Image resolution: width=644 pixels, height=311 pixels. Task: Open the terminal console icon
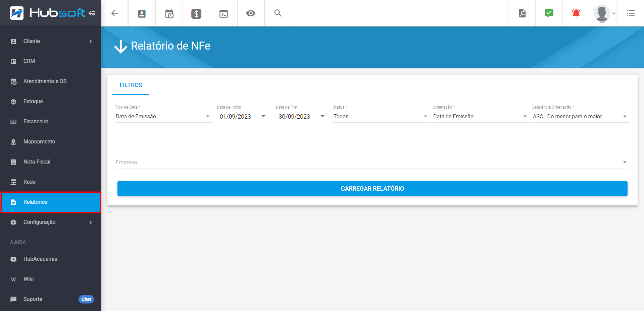click(224, 14)
